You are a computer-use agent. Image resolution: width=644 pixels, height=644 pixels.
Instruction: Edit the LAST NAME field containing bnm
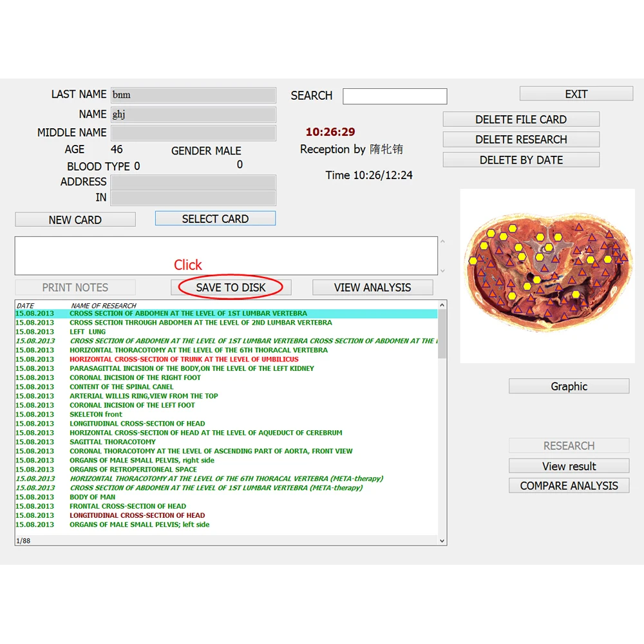[x=193, y=95]
